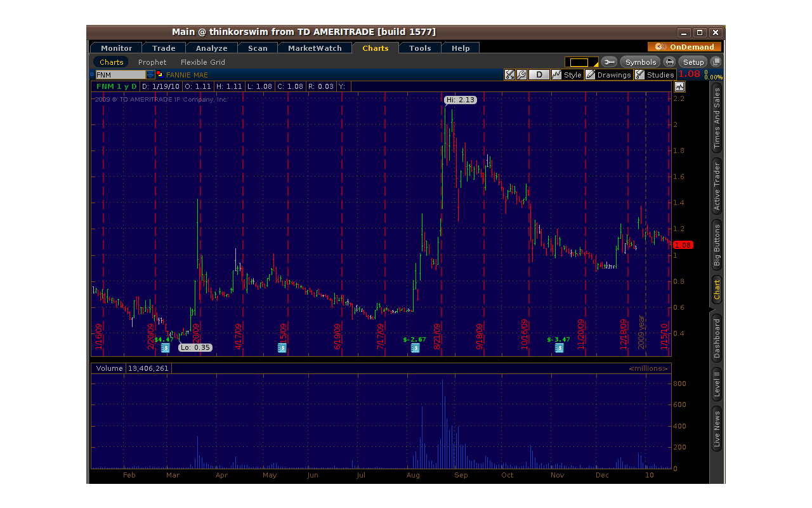
Task: Click the mini chart icon above the price axis
Action: [680, 86]
